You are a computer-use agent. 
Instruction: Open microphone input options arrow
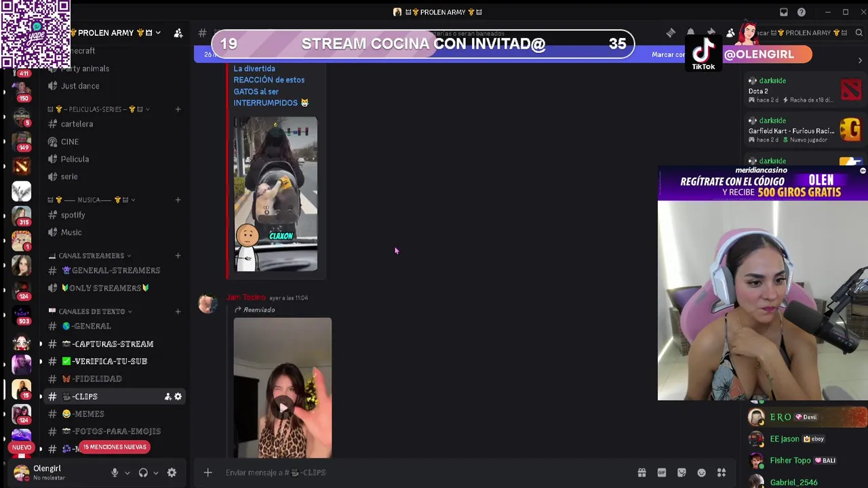point(127,473)
